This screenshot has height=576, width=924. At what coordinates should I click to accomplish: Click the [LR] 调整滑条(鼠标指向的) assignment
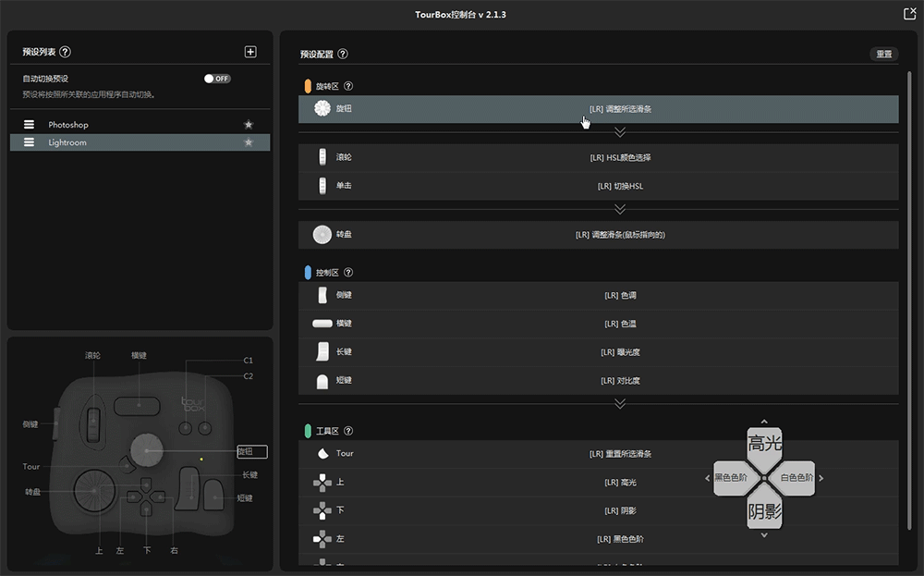(620, 235)
